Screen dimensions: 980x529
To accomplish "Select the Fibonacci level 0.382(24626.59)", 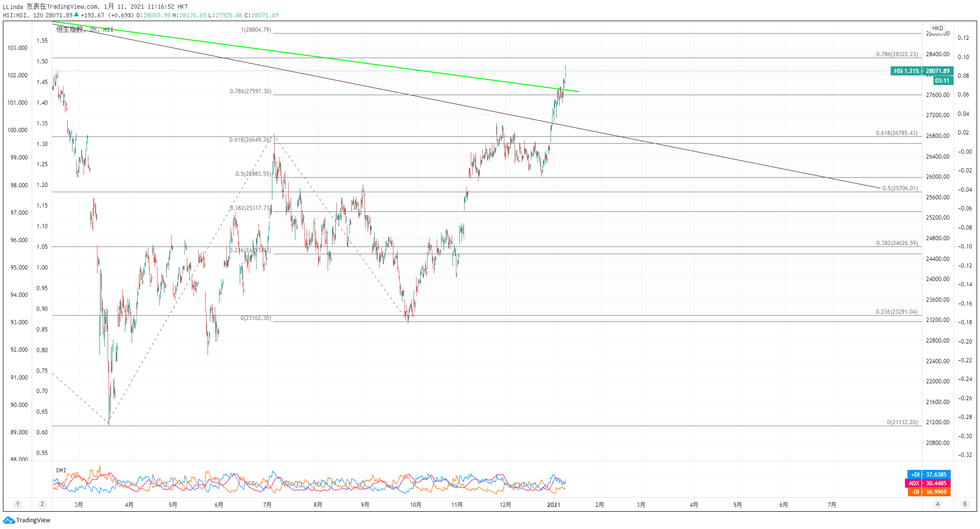I will pos(897,243).
